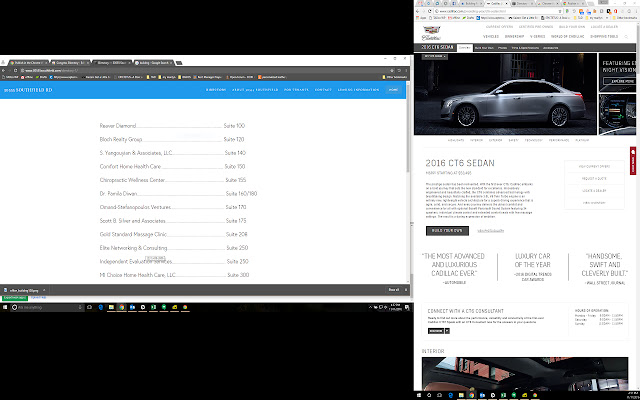Reload the Southfield directory page
Screen dimensions: 640x400
[x=16, y=70]
